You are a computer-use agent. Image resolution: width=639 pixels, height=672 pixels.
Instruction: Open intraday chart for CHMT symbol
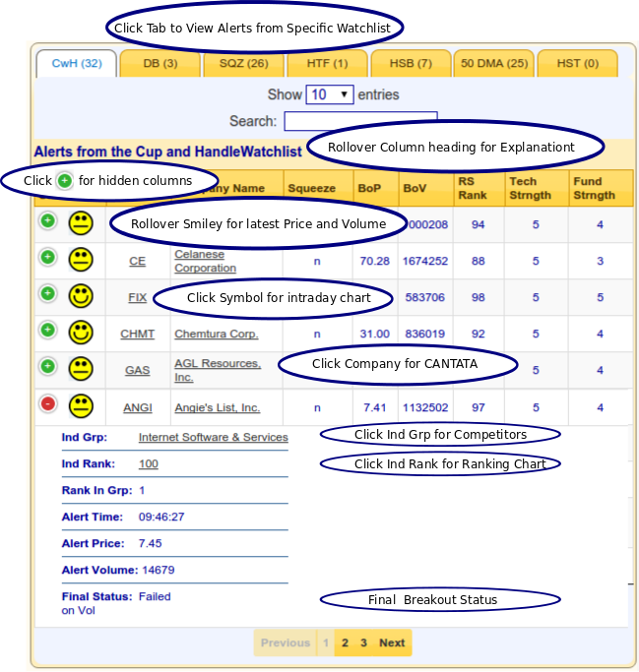click(x=137, y=334)
